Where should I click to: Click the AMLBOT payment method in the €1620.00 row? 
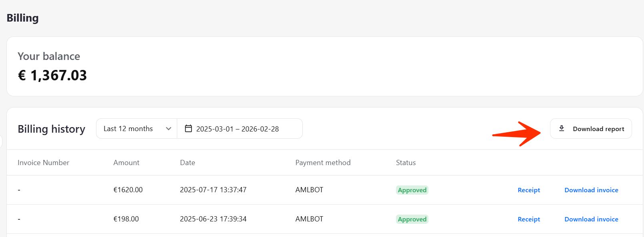[309, 190]
